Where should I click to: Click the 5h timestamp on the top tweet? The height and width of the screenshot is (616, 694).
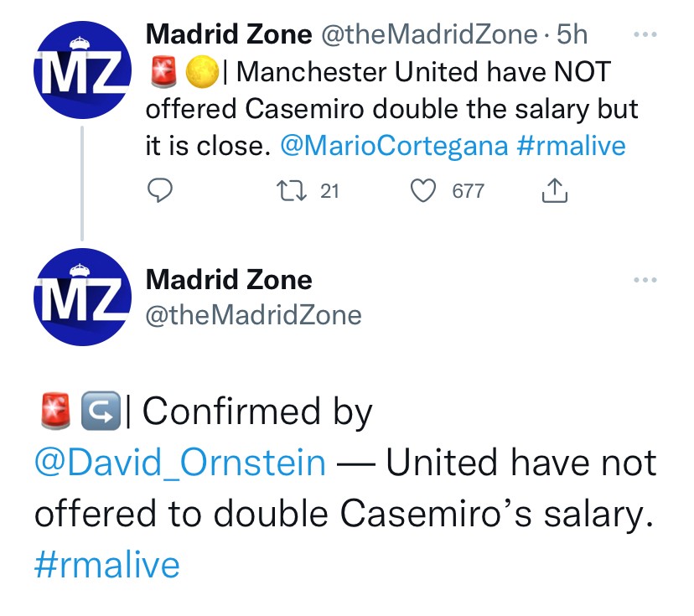(x=572, y=34)
